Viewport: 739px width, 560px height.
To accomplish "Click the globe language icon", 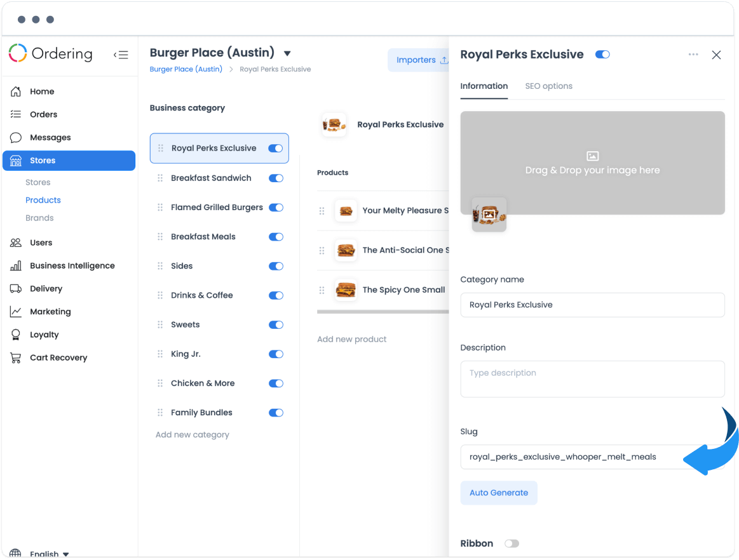I will (15, 553).
